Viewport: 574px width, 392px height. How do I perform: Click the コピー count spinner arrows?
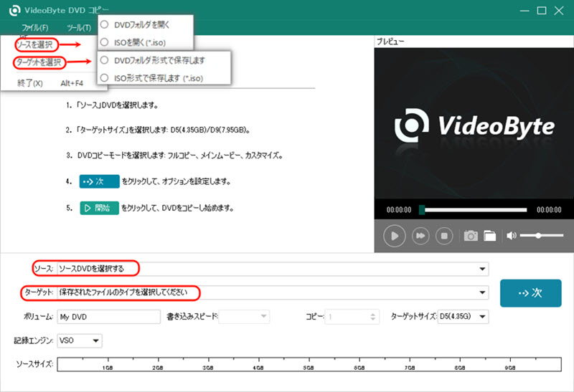pyautogui.click(x=372, y=316)
